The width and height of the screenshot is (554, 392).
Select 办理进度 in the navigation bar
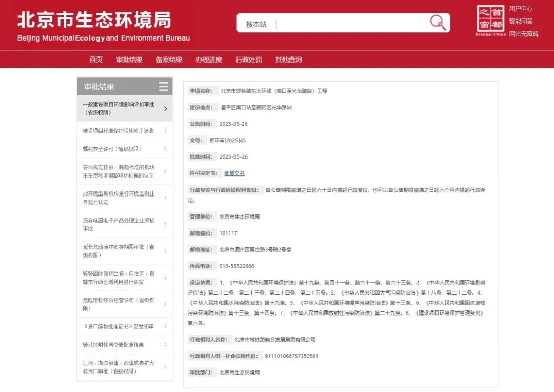click(x=209, y=60)
